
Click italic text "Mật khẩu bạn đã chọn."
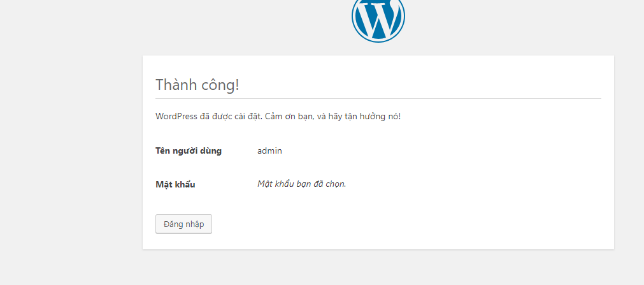click(x=301, y=184)
